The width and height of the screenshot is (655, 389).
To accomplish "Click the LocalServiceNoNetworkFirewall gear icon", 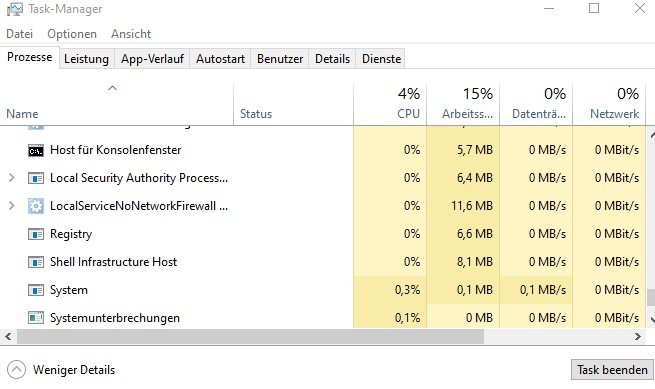I will [x=36, y=206].
